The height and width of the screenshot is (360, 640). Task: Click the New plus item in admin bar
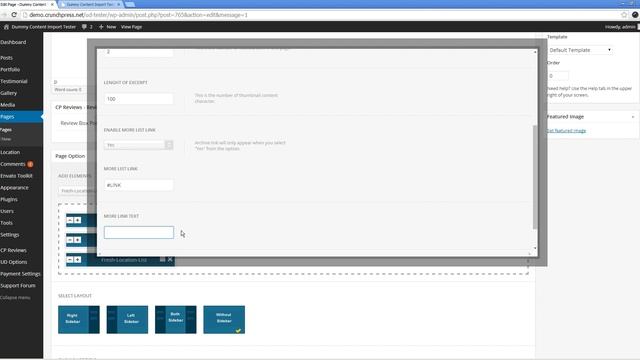(107, 27)
